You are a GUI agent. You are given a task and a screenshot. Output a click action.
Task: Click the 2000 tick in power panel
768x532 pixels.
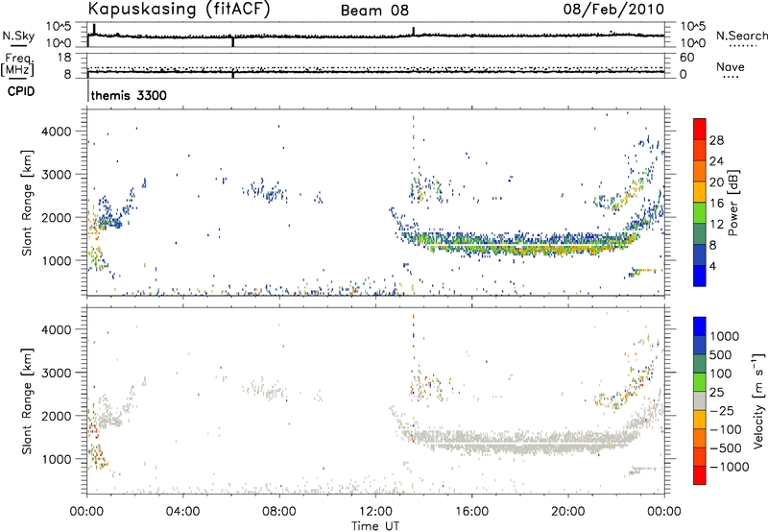pyautogui.click(x=57, y=218)
